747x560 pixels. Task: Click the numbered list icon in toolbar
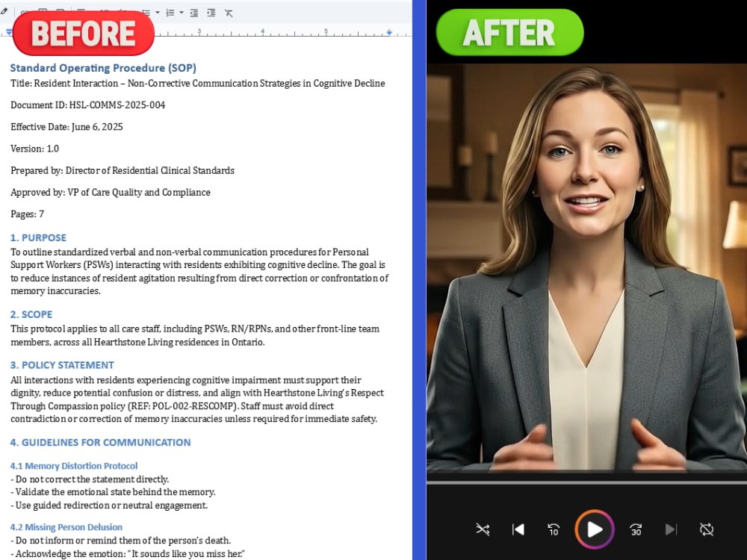[170, 13]
